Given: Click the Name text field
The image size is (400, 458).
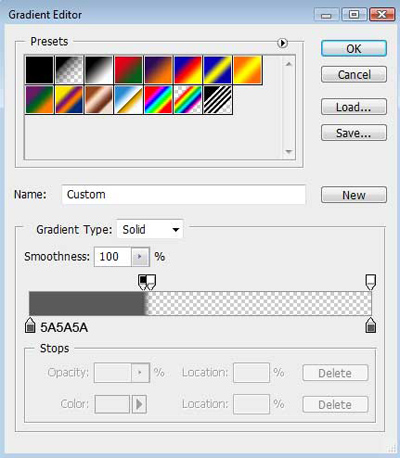Looking at the screenshot, I should point(183,194).
